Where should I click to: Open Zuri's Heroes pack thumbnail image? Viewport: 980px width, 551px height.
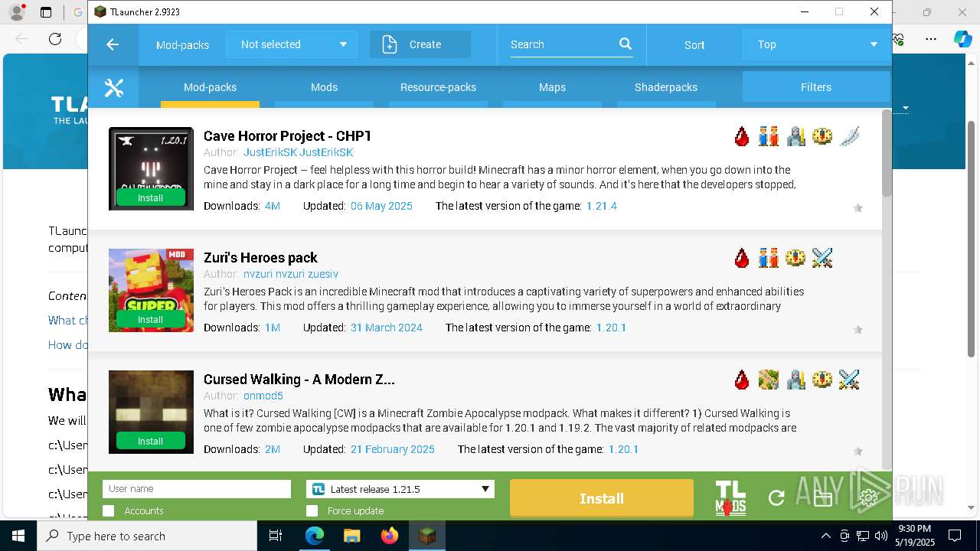coord(151,290)
